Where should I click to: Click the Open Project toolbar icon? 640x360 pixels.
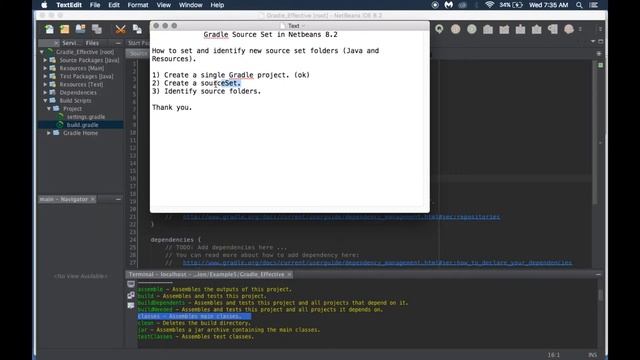(80, 29)
